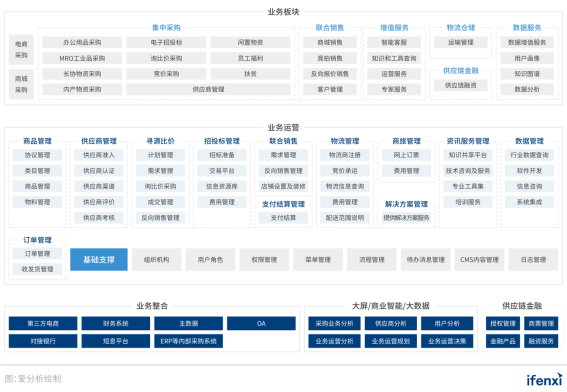567x392 pixels.
Task: Click the MRO工业品采购 box
Action: pyautogui.click(x=82, y=58)
